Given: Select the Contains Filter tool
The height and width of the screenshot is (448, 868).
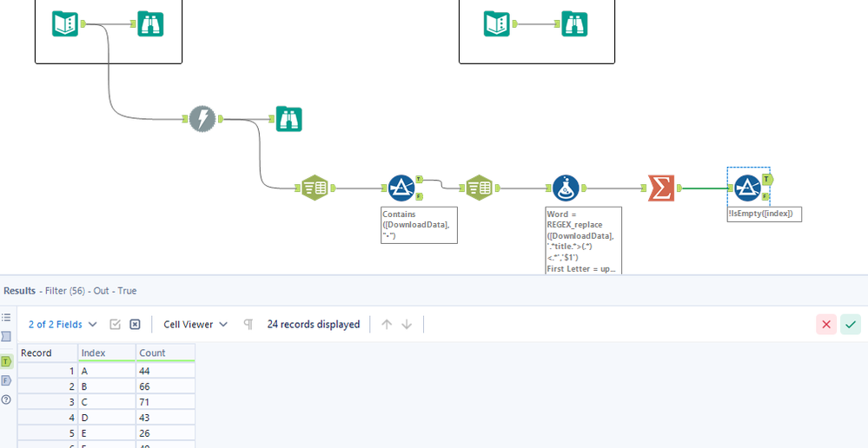Looking at the screenshot, I should 401,188.
